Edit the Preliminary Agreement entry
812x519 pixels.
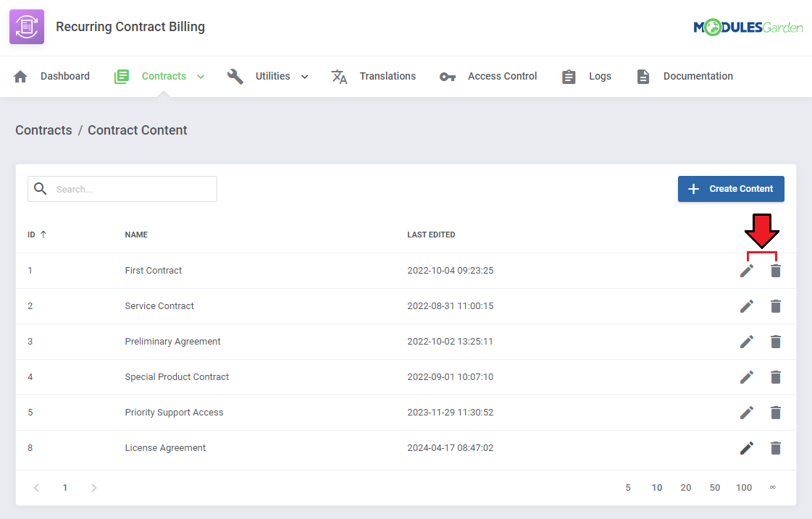click(747, 342)
